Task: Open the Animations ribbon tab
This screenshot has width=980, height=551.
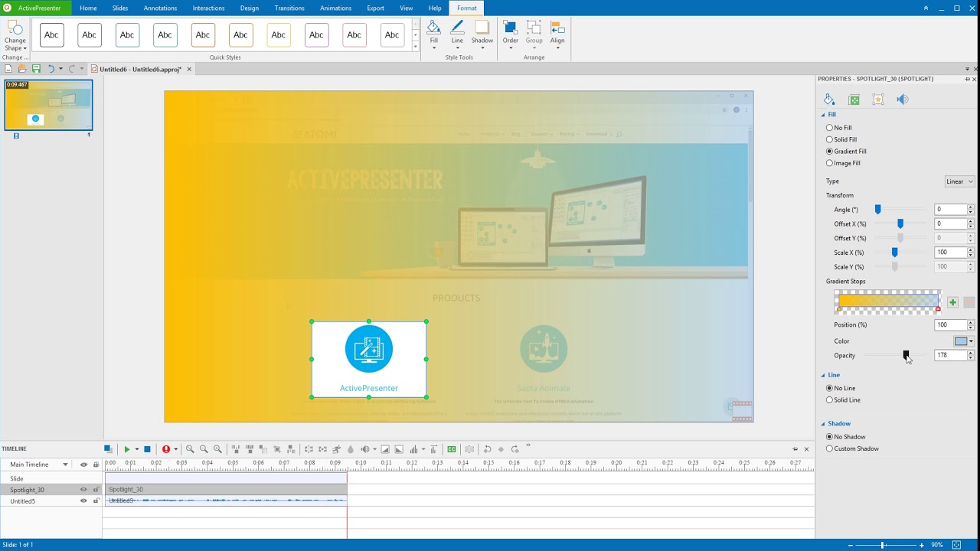Action: coord(335,8)
